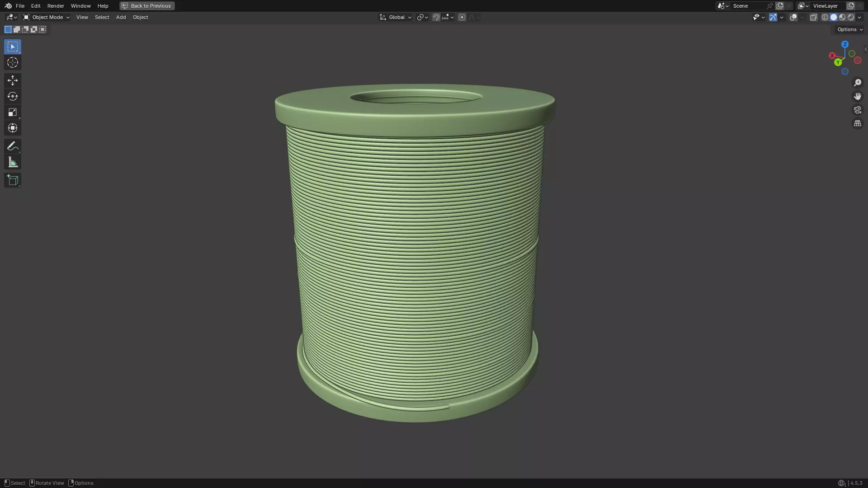
Task: Select the Scale tool
Action: tap(13, 112)
